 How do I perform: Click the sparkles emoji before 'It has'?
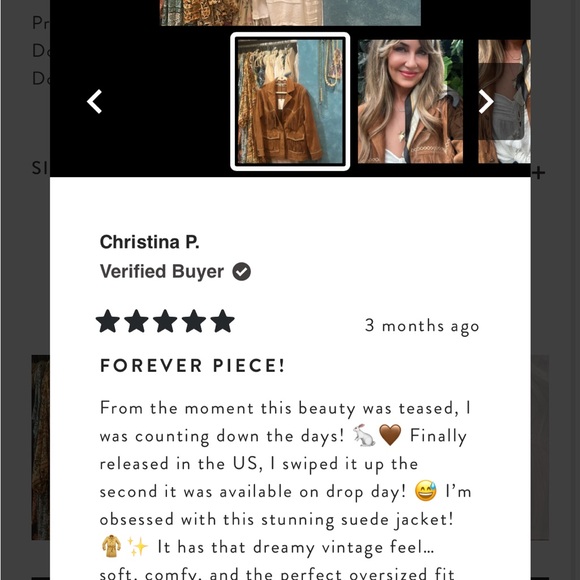(137, 547)
